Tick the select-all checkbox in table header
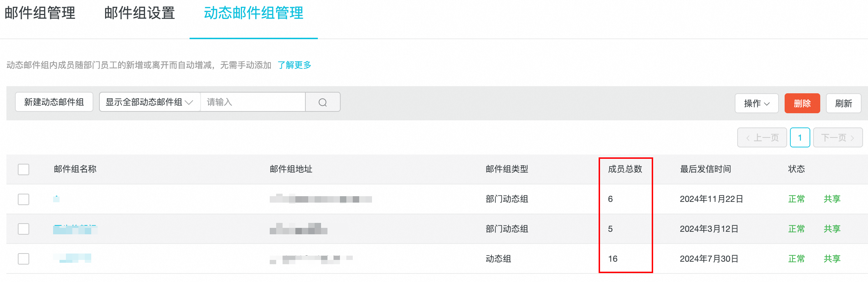Image resolution: width=868 pixels, height=282 pixels. click(x=24, y=169)
